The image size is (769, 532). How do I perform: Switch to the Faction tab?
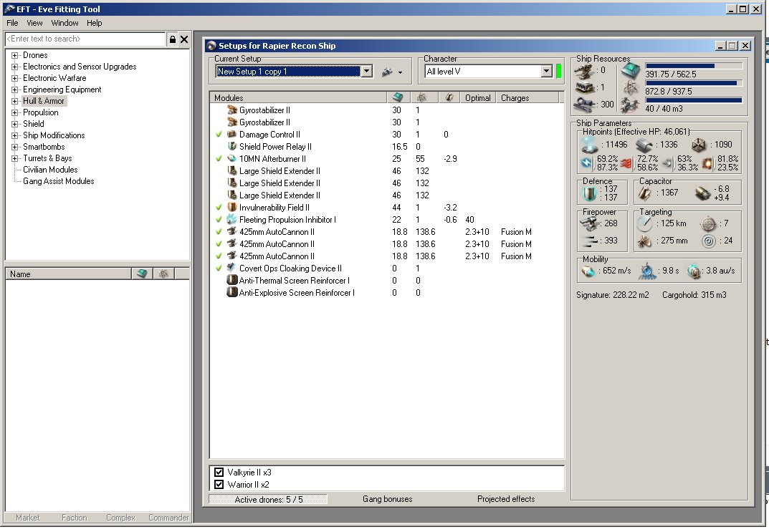click(x=74, y=517)
